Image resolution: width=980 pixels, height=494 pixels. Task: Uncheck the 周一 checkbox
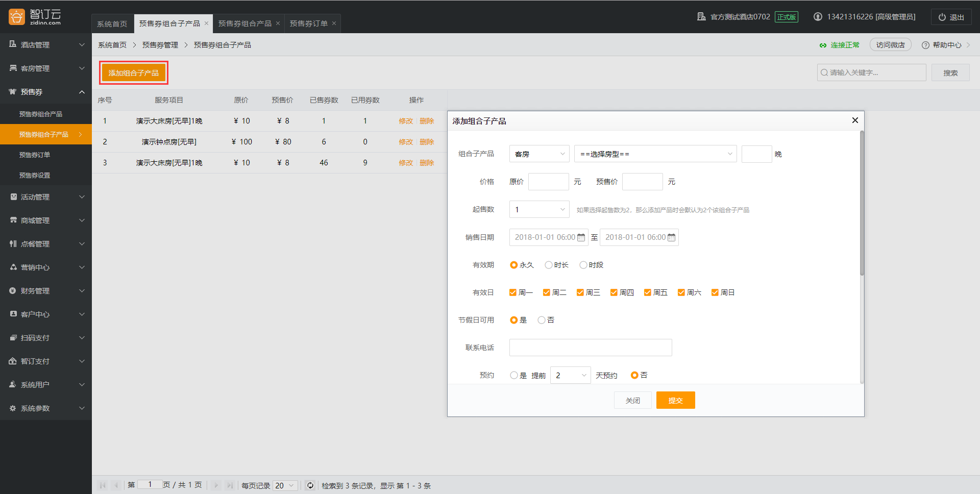click(513, 292)
